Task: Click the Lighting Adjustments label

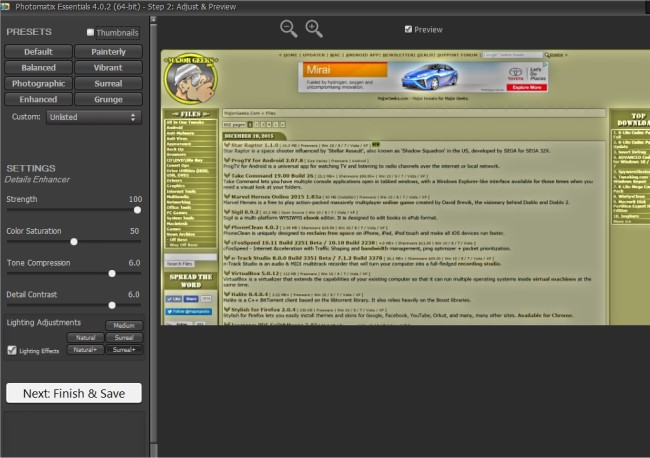Action: 44,322
